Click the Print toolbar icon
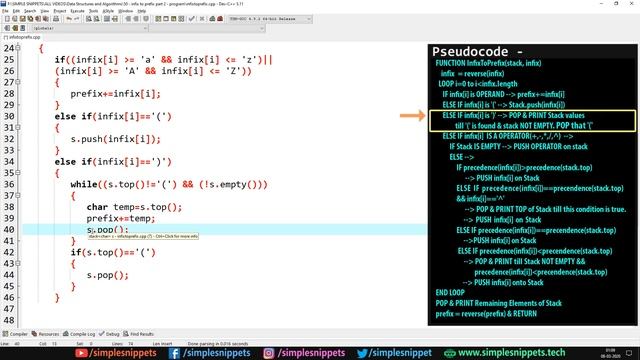This screenshot has width=640, height=360. (x=56, y=19)
